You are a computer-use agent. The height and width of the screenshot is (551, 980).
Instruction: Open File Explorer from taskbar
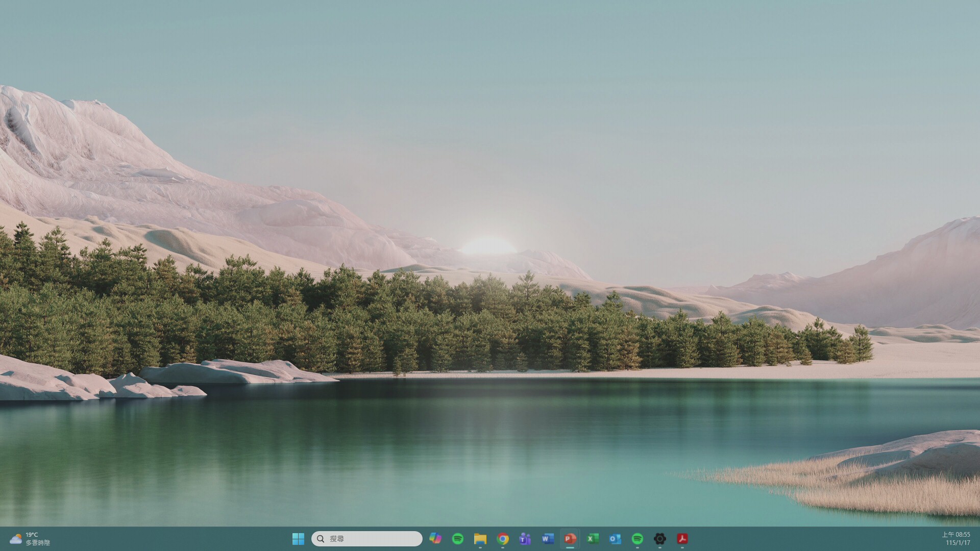click(480, 539)
